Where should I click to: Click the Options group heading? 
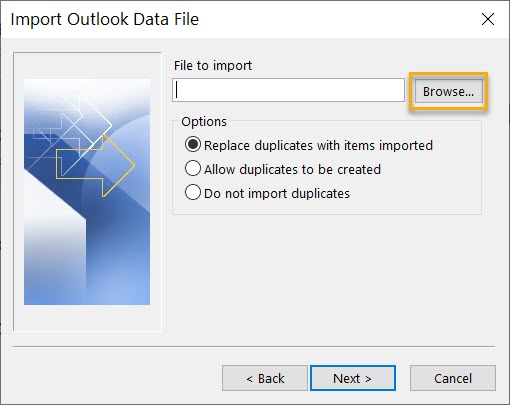click(204, 122)
